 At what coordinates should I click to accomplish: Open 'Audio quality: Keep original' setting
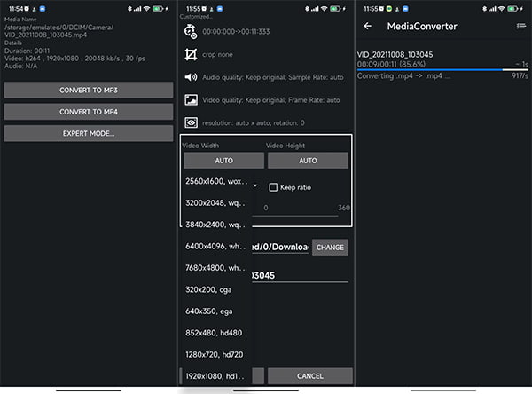coord(273,77)
